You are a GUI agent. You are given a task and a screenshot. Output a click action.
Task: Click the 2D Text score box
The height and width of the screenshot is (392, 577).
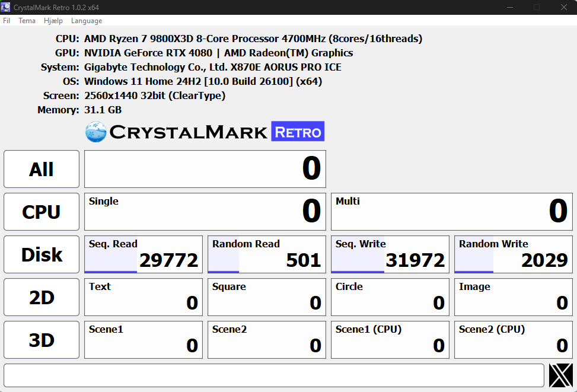point(144,297)
